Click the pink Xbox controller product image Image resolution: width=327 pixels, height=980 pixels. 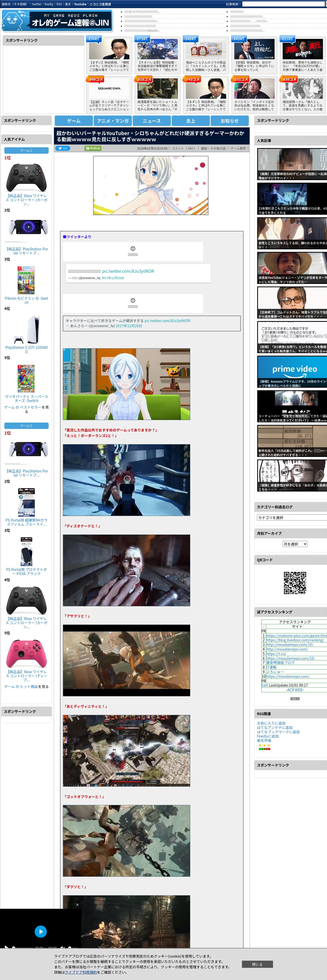[26, 653]
